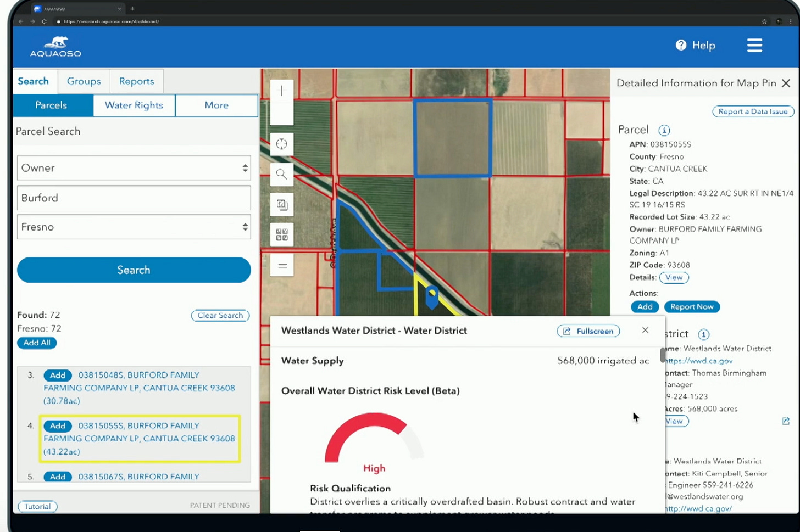Select the Parcels sub-tab

click(52, 105)
